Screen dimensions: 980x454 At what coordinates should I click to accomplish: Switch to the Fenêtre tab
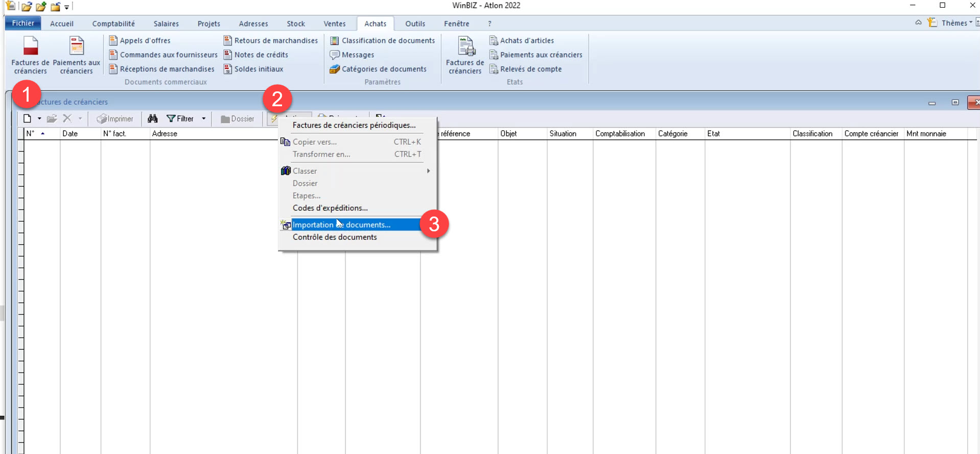coord(457,23)
